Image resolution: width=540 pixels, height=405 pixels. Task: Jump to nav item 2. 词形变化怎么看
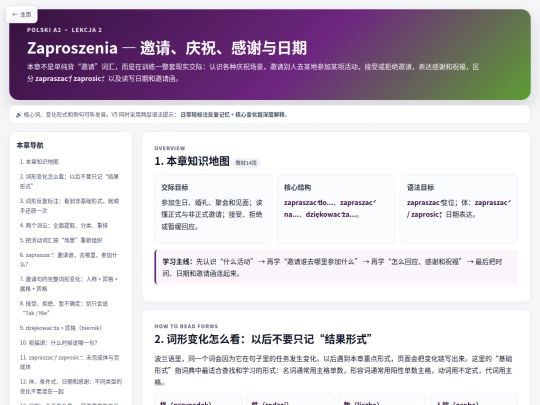pyautogui.click(x=69, y=181)
